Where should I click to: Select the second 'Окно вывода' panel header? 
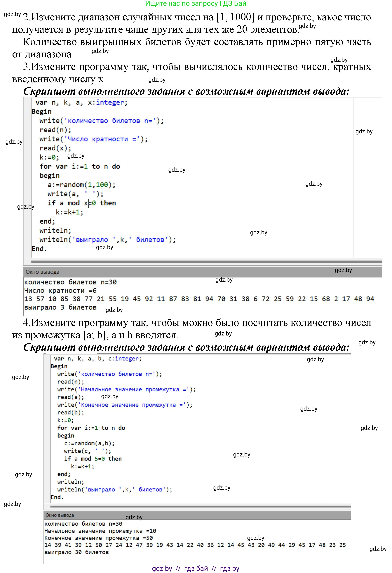point(60,515)
